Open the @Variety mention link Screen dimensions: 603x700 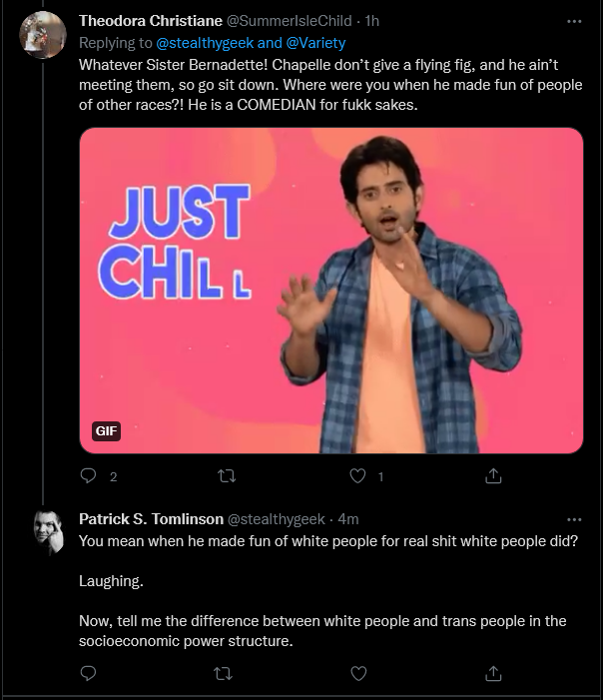click(x=315, y=43)
